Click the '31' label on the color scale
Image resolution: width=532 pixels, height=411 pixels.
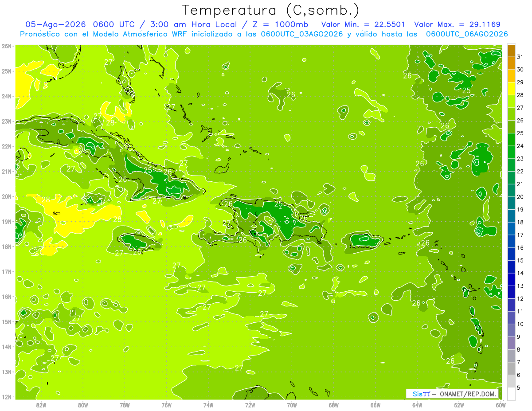pyautogui.click(x=520, y=57)
